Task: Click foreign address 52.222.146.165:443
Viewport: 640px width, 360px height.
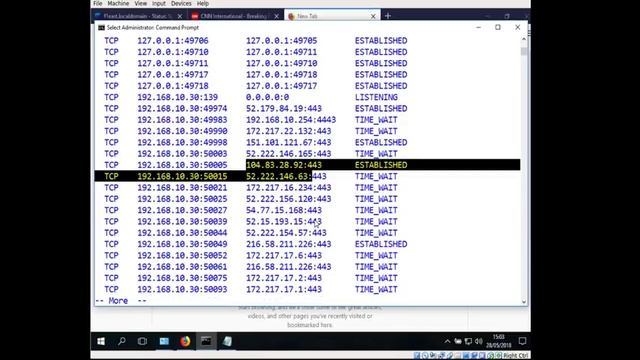Action: click(x=289, y=154)
